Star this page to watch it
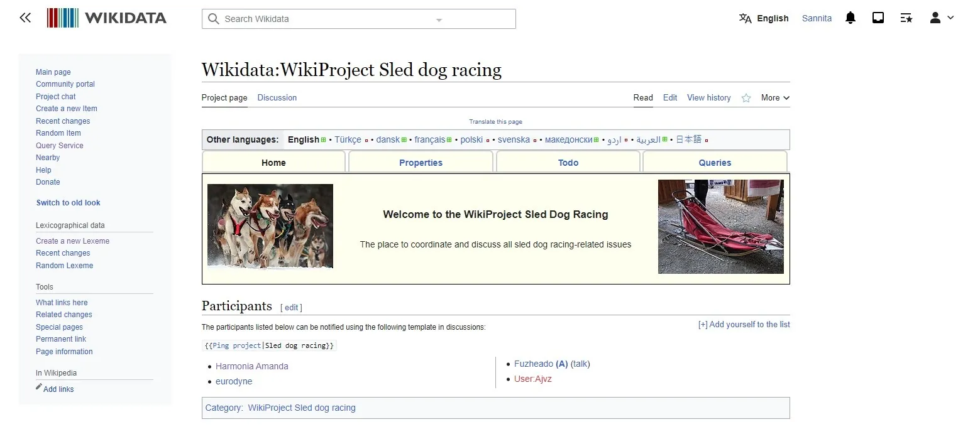Image resolution: width=980 pixels, height=434 pixels. [746, 98]
